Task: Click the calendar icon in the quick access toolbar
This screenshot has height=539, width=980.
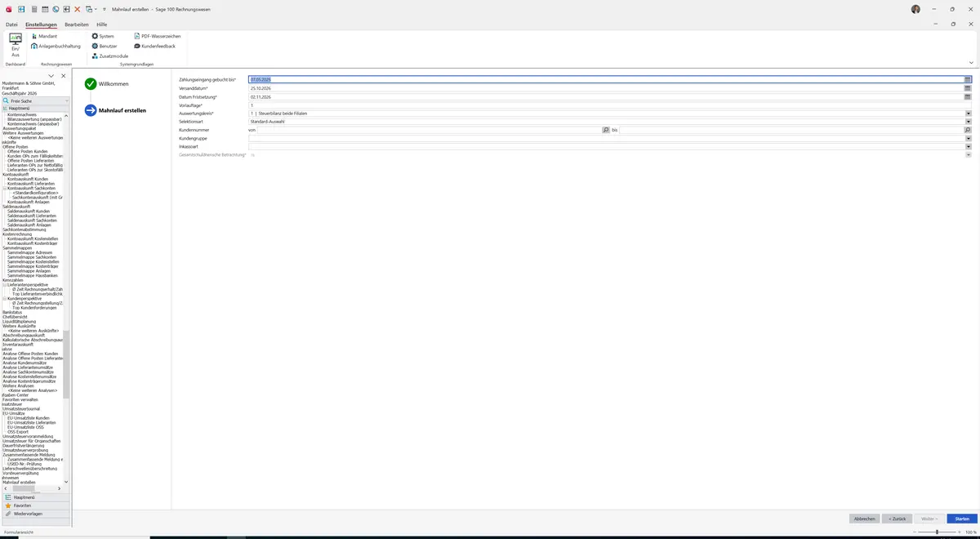Action: point(45,8)
